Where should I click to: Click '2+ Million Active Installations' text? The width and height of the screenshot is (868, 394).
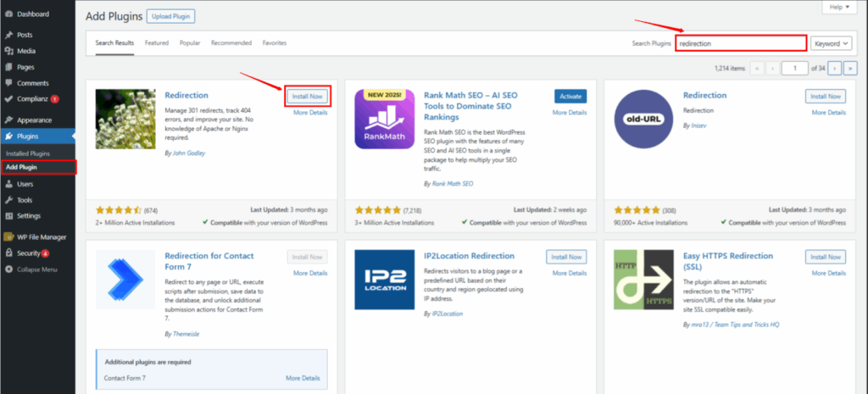pos(135,223)
